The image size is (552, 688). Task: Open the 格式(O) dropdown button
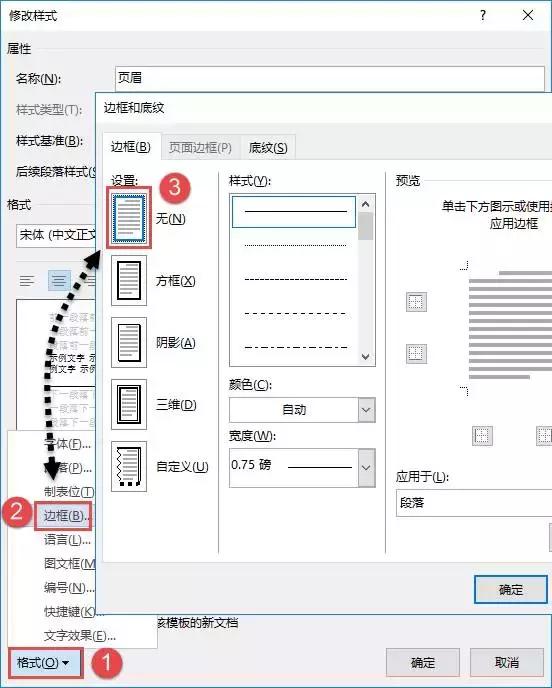44,662
